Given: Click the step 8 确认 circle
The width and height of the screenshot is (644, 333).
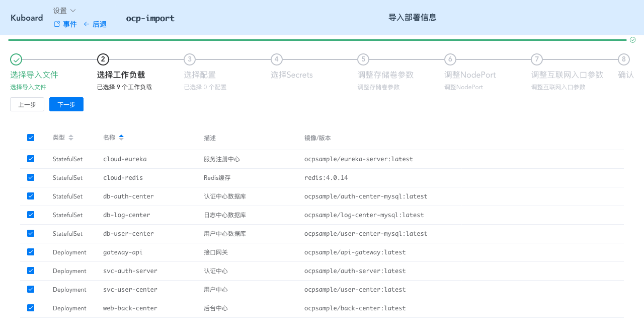Looking at the screenshot, I should 624,59.
